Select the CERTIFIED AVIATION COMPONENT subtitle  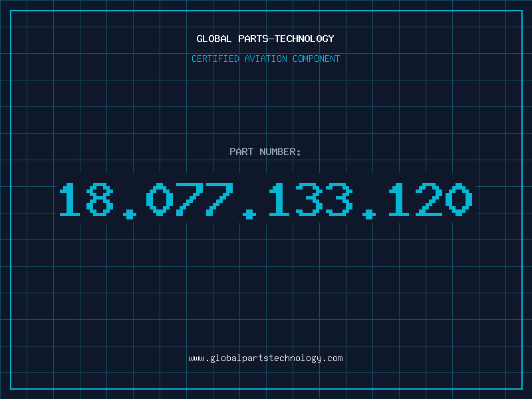click(265, 59)
